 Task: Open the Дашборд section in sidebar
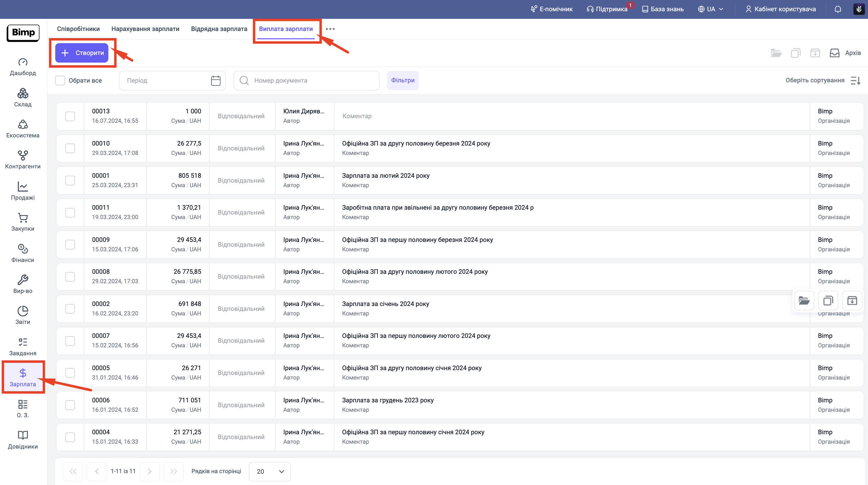22,67
